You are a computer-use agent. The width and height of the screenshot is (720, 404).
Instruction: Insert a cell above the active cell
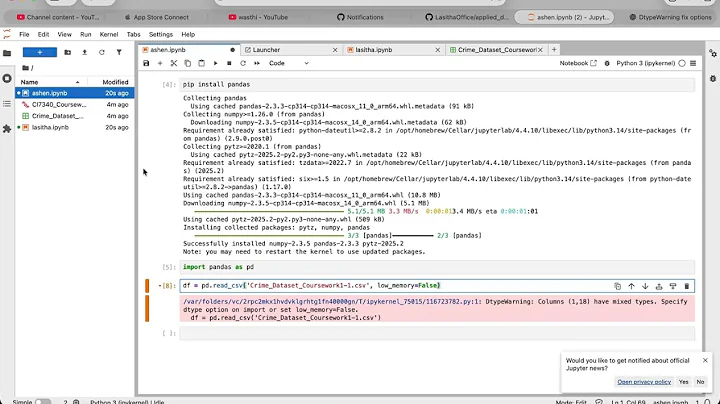659,286
